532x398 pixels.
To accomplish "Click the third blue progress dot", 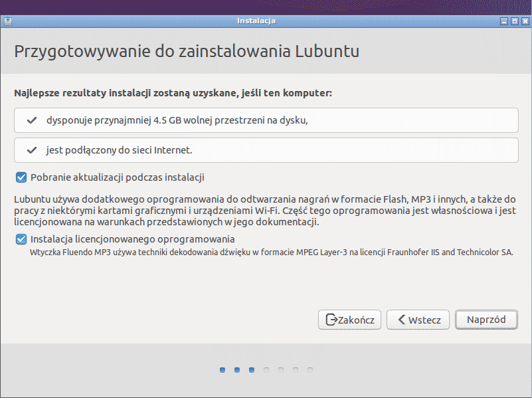I will coord(252,370).
